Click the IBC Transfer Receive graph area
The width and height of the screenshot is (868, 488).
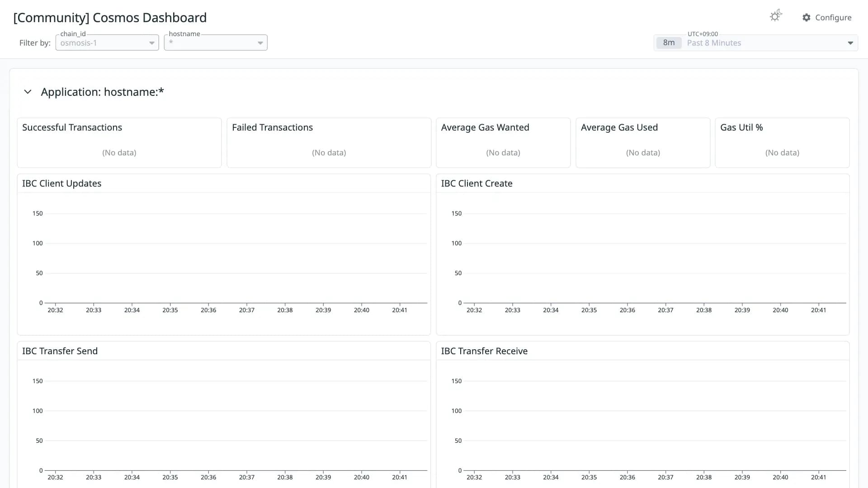click(x=655, y=425)
